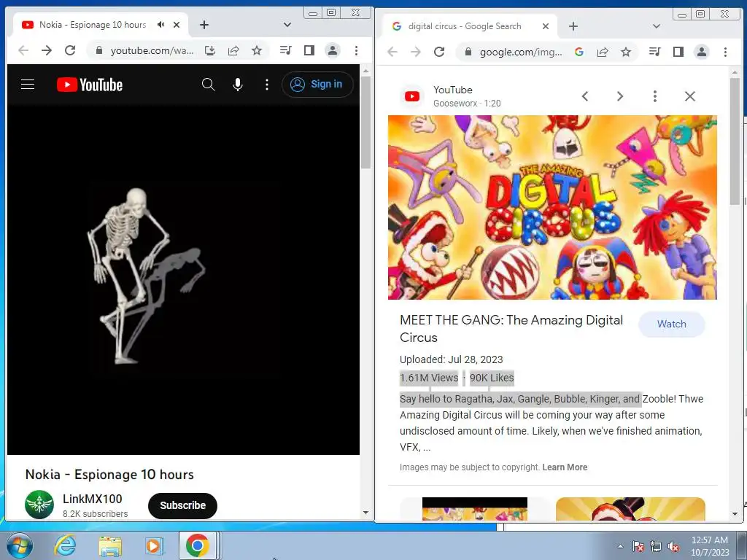Screen dimensions: 747x560
Task: Click muted volume icon in system tray
Action: click(673, 546)
